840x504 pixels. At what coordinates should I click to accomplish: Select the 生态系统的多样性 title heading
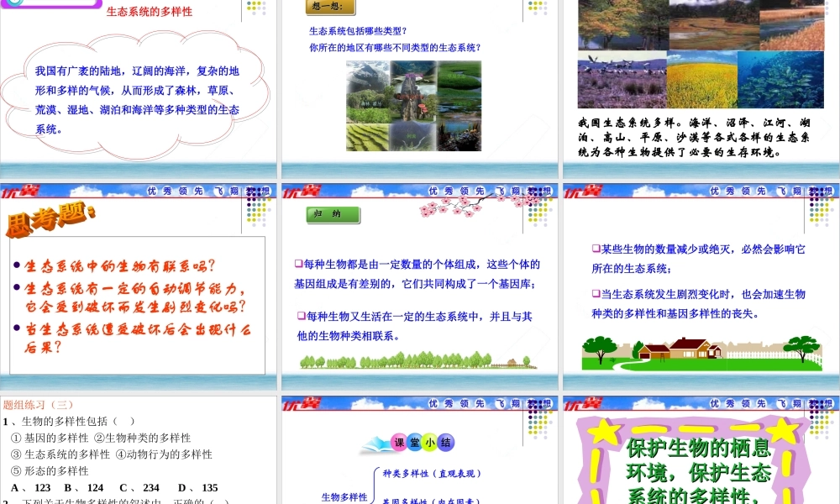tap(150, 11)
